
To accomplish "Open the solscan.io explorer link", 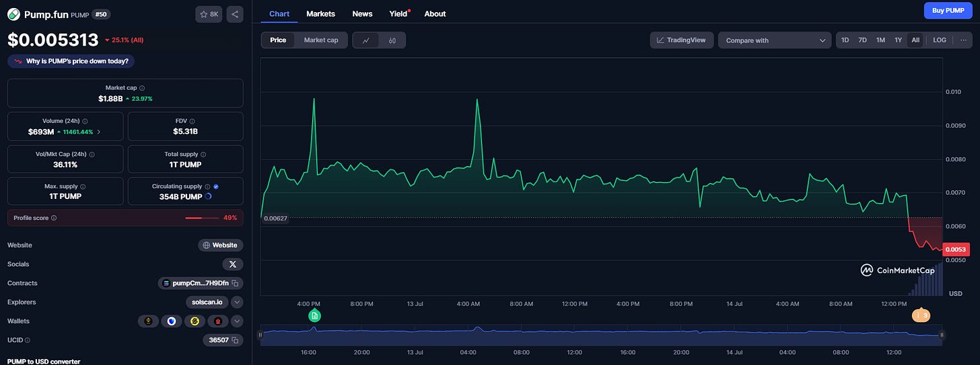I will (x=207, y=302).
